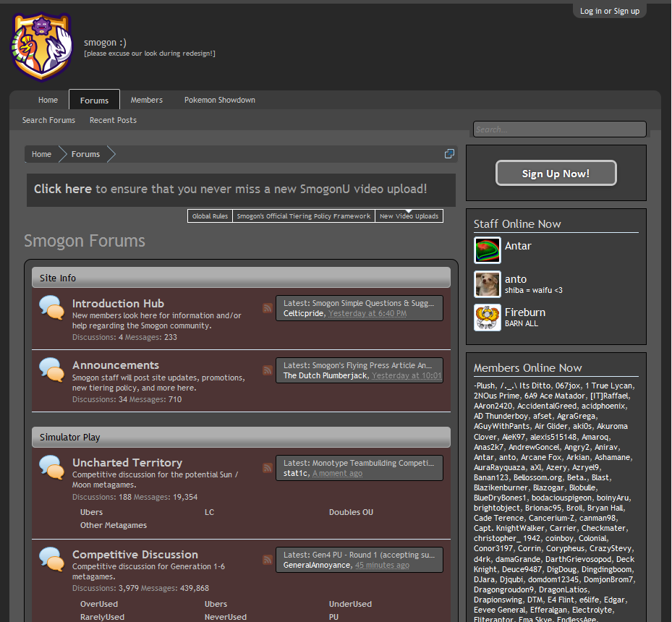Open Ubers subforum under Uncharted Territory
Screen dimensions: 672x622
click(91, 512)
